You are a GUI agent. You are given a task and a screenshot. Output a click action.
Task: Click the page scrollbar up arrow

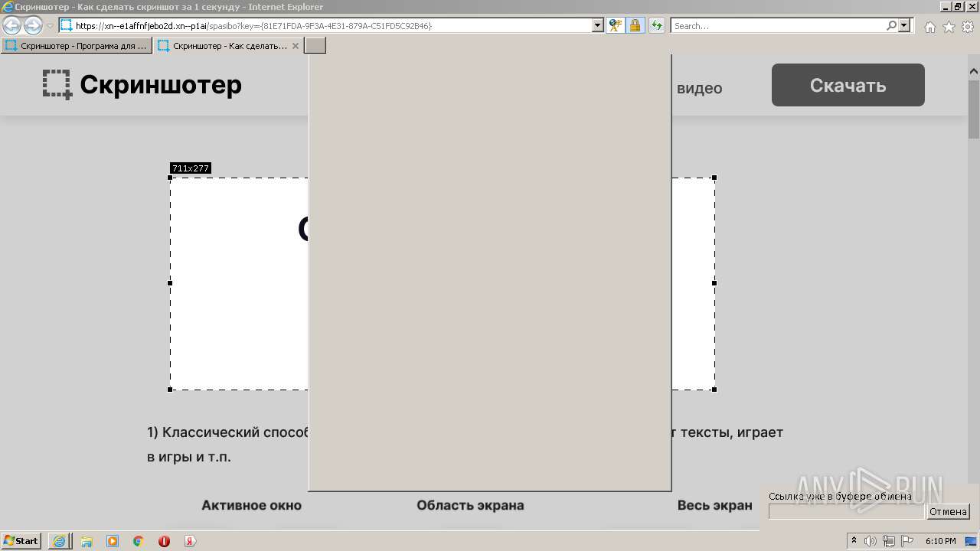click(974, 72)
